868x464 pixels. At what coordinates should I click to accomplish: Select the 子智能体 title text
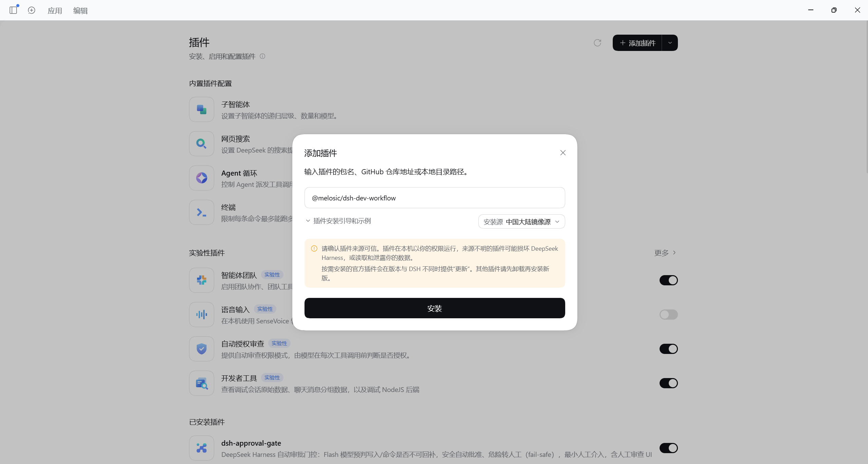[x=236, y=105]
